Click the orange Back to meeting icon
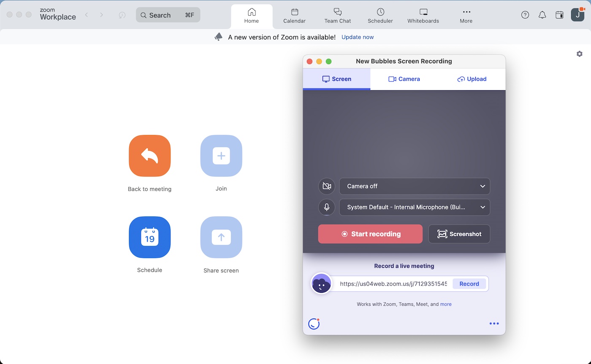 coord(150,156)
